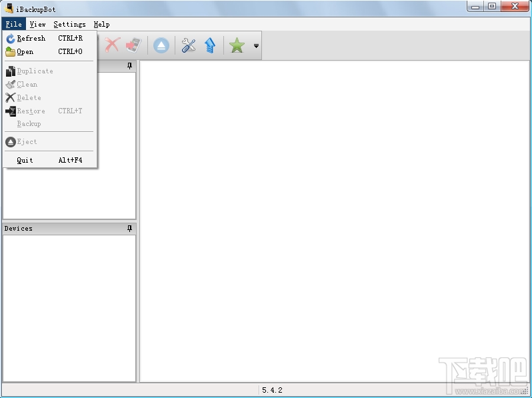Close the File menu via File item
This screenshot has width=532, height=398.
pos(13,24)
